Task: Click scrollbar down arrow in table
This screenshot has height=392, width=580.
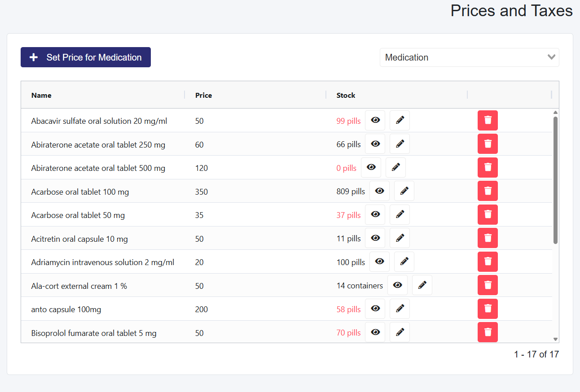Action: pyautogui.click(x=555, y=340)
